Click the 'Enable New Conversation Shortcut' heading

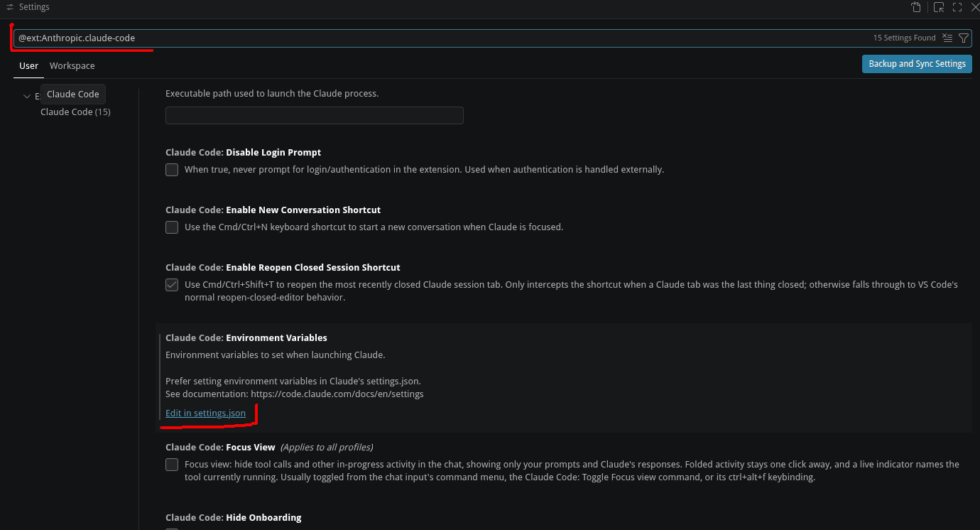pyautogui.click(x=303, y=210)
